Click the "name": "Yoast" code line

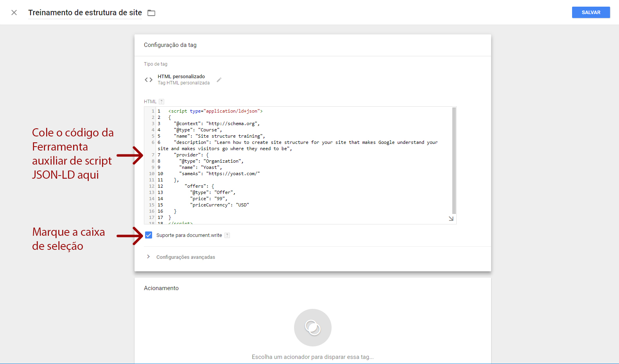201,167
